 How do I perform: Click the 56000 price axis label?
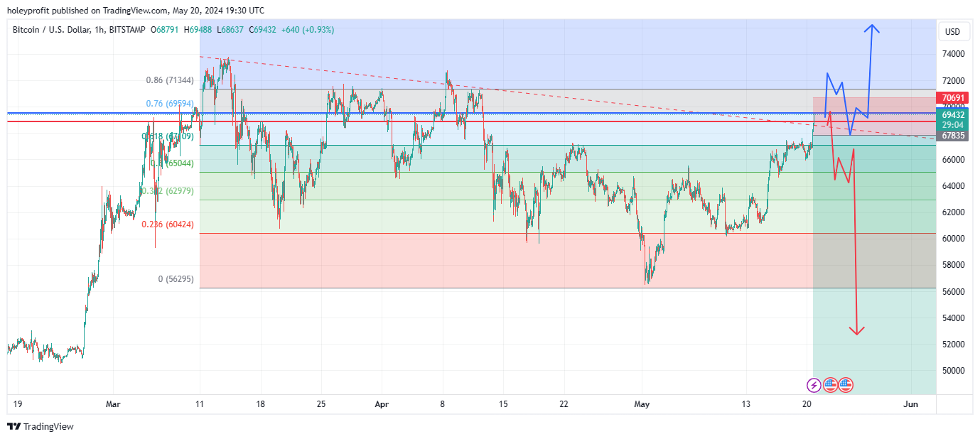953,292
